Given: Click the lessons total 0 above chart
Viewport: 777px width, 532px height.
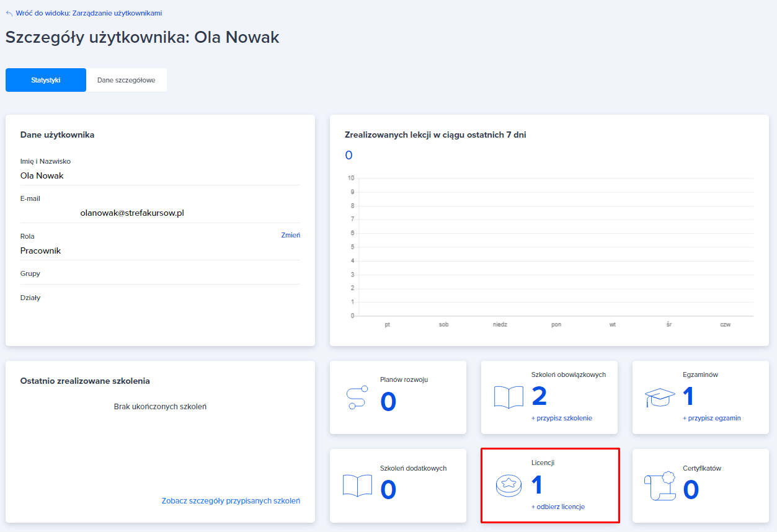Looking at the screenshot, I should (x=349, y=155).
